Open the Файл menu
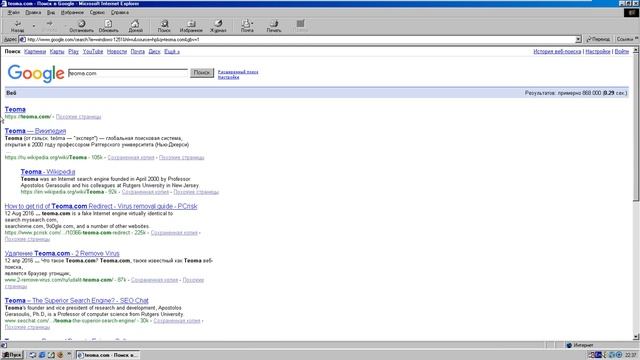The height and width of the screenshot is (360, 640). tap(13, 12)
